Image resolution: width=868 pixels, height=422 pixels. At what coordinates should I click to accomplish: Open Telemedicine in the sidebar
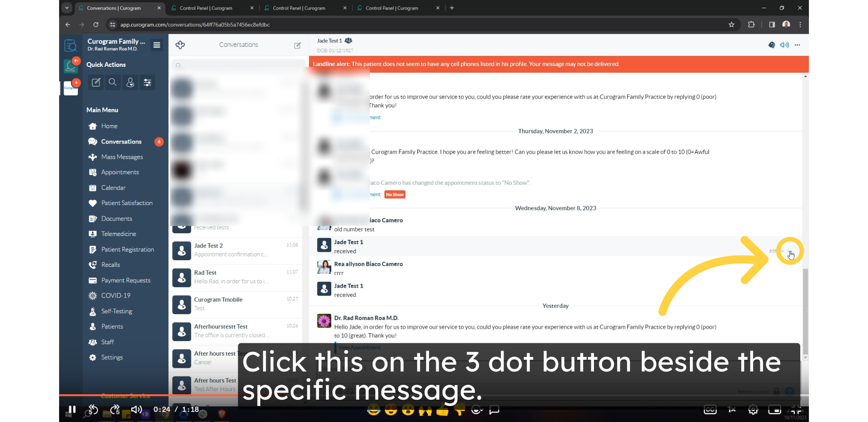click(x=119, y=234)
